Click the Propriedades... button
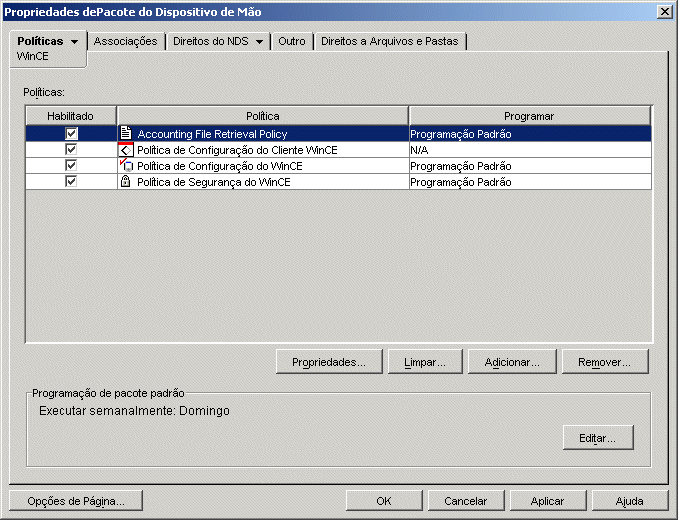 [329, 362]
